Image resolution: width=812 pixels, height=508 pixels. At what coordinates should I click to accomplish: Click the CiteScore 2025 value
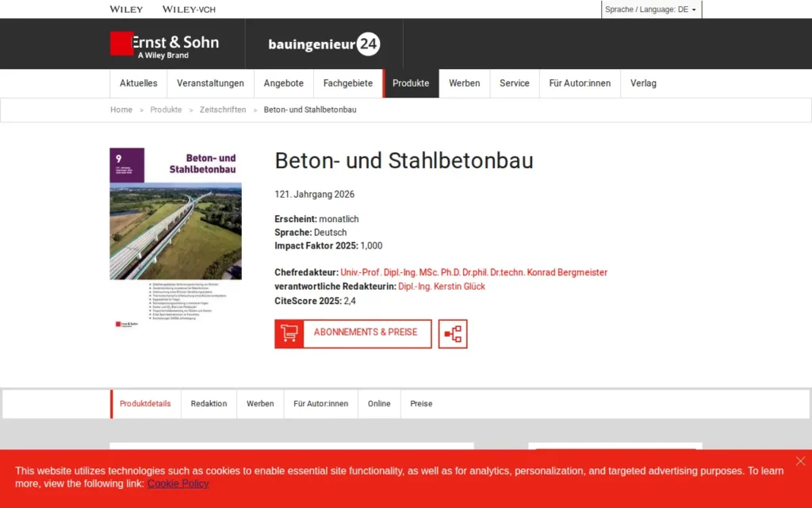[x=350, y=301]
